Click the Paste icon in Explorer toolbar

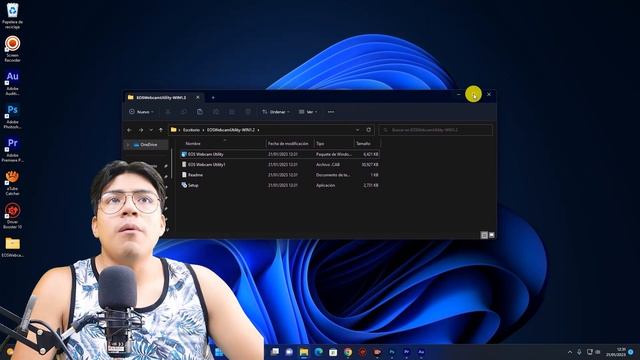click(x=200, y=112)
